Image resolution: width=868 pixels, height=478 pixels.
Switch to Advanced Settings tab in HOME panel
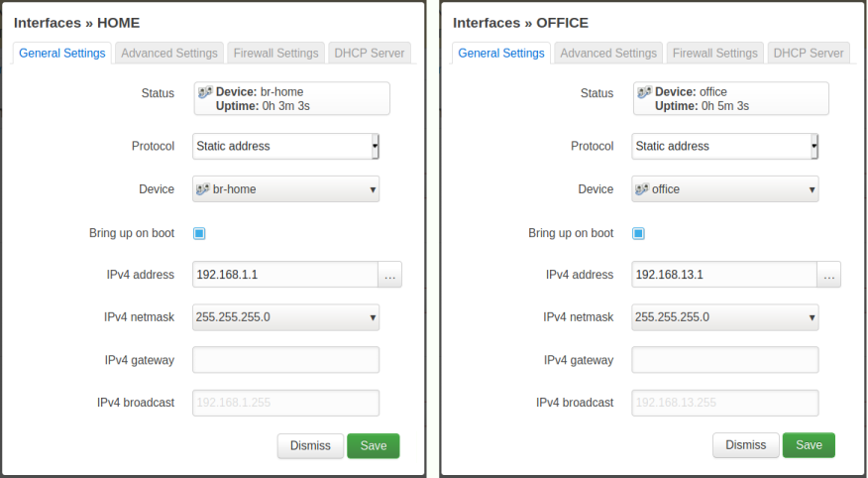click(169, 54)
